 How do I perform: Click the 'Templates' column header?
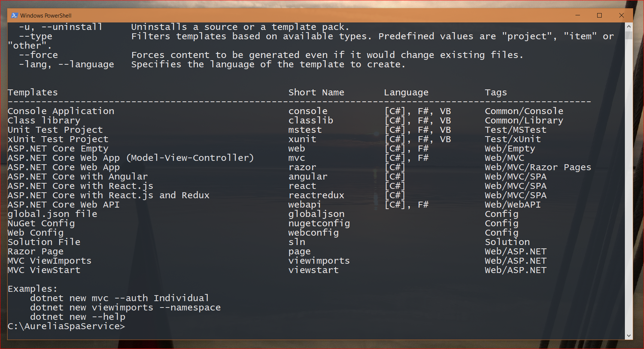[x=33, y=92]
